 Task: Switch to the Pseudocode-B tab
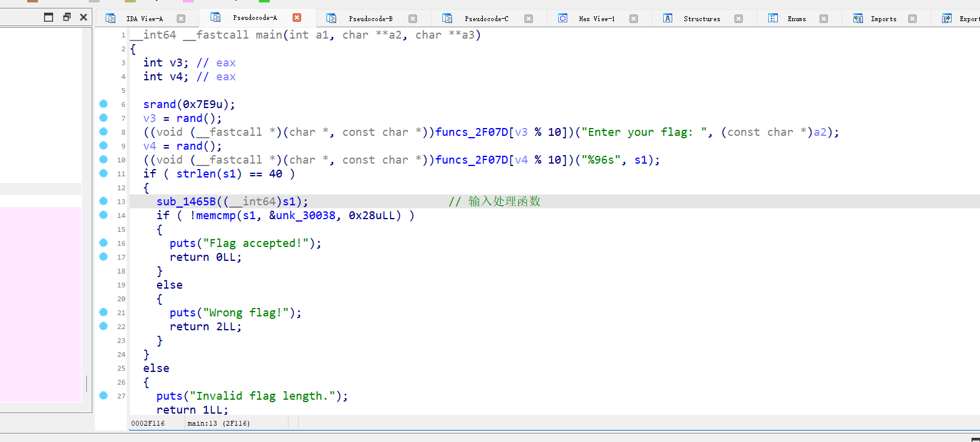pyautogui.click(x=370, y=19)
